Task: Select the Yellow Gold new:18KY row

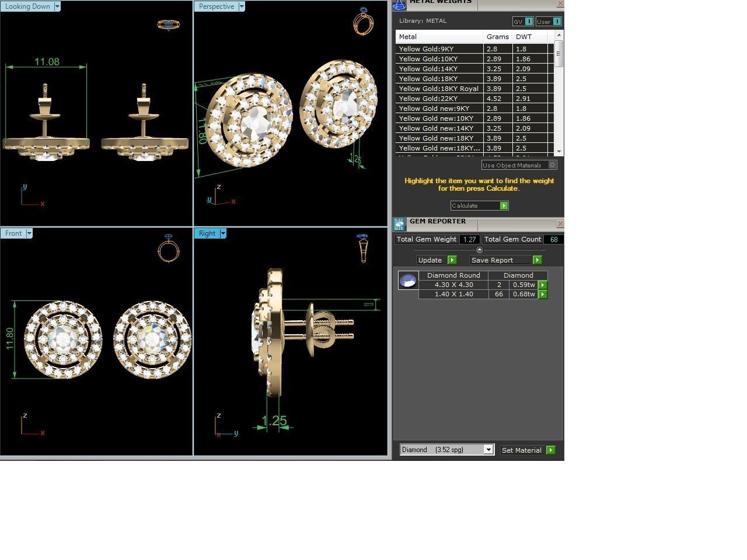Action: coord(474,138)
